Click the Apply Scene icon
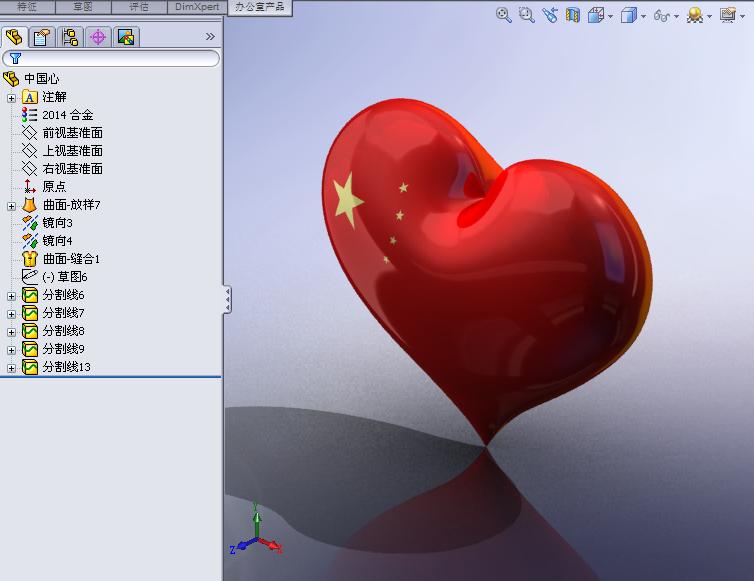Viewport: 754px width, 581px height. pyautogui.click(x=695, y=15)
